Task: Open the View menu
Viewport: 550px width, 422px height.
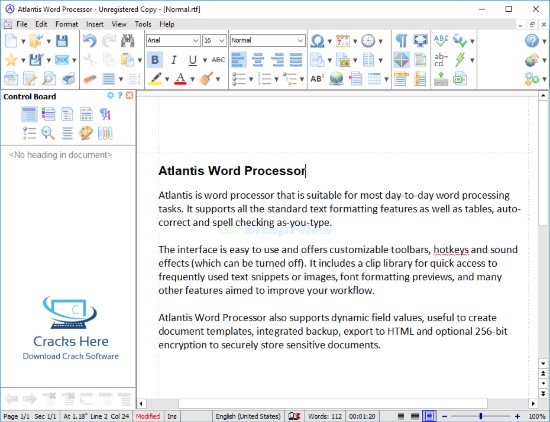Action: [119, 24]
